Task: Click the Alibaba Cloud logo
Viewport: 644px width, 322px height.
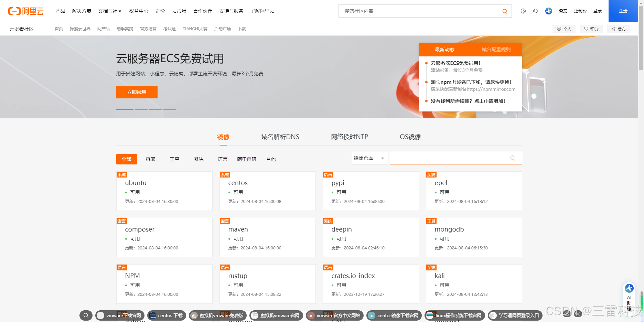Action: tap(26, 11)
